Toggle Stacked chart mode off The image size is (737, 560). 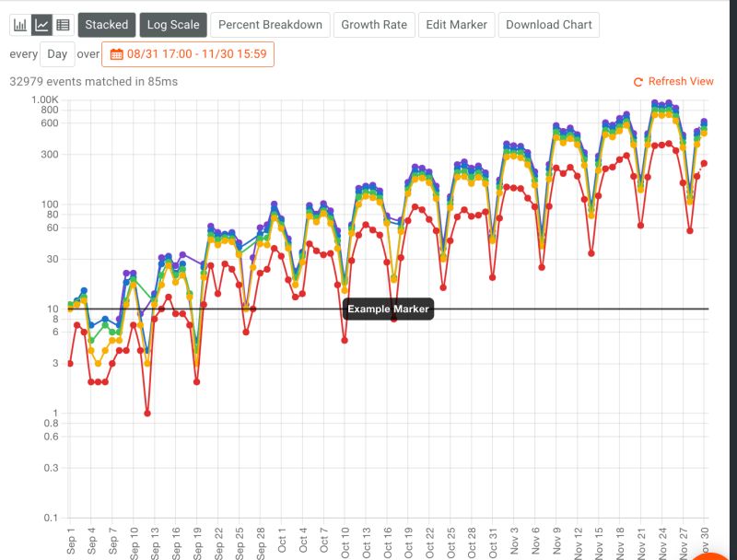coord(107,25)
